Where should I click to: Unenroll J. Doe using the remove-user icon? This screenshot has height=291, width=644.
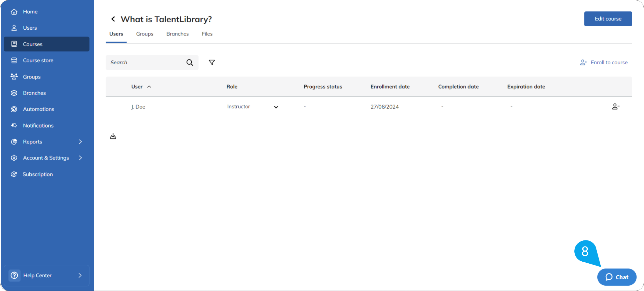point(616,107)
